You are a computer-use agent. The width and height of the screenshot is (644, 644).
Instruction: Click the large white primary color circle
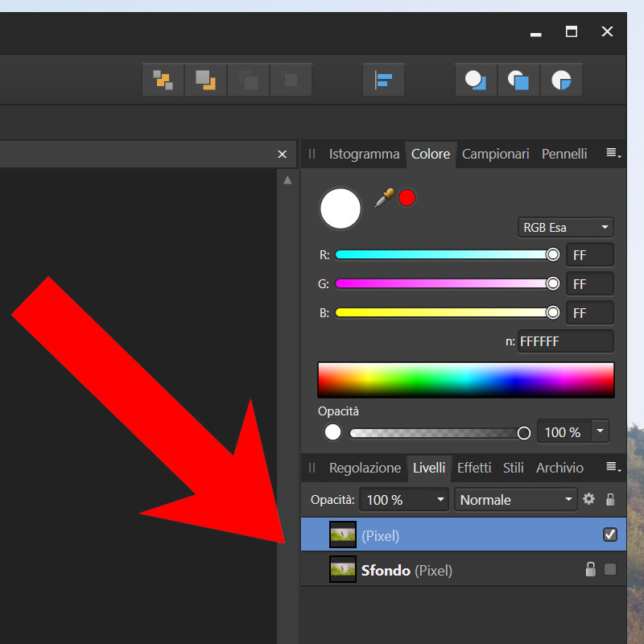pyautogui.click(x=340, y=208)
